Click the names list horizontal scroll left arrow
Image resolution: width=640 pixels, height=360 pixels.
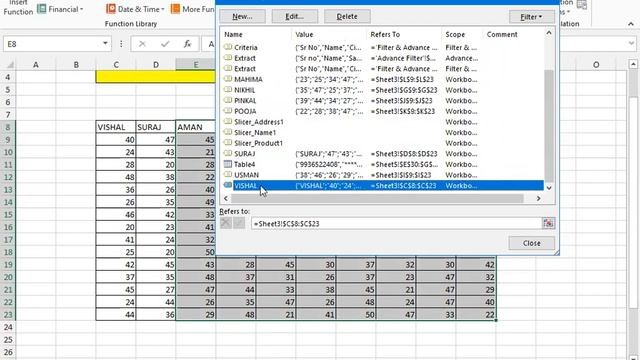[226, 198]
